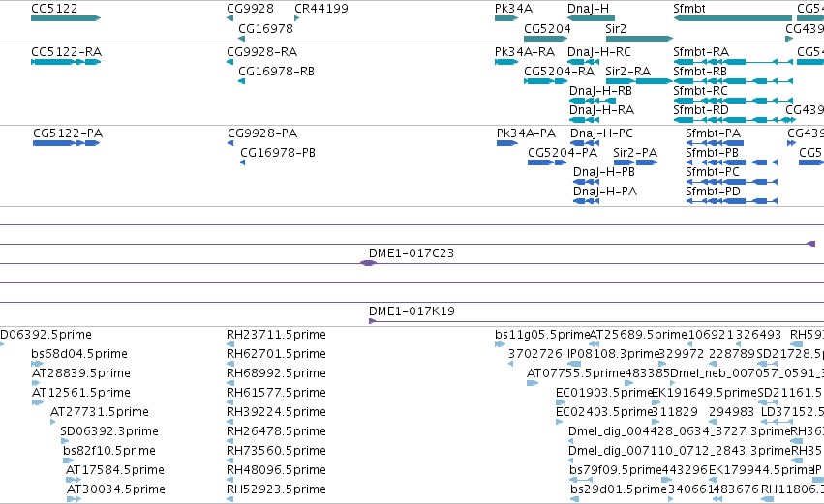Select the Sir2 gene label

tap(616, 29)
